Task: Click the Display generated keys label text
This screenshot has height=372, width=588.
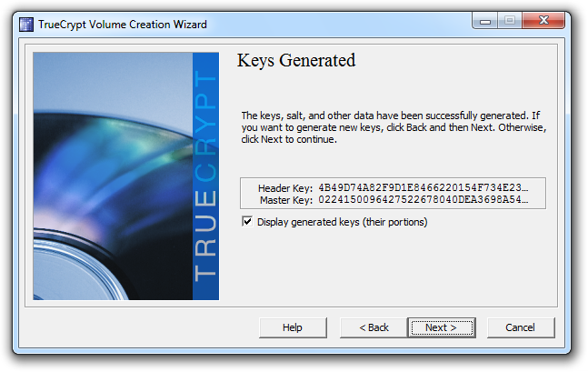Action: [342, 222]
